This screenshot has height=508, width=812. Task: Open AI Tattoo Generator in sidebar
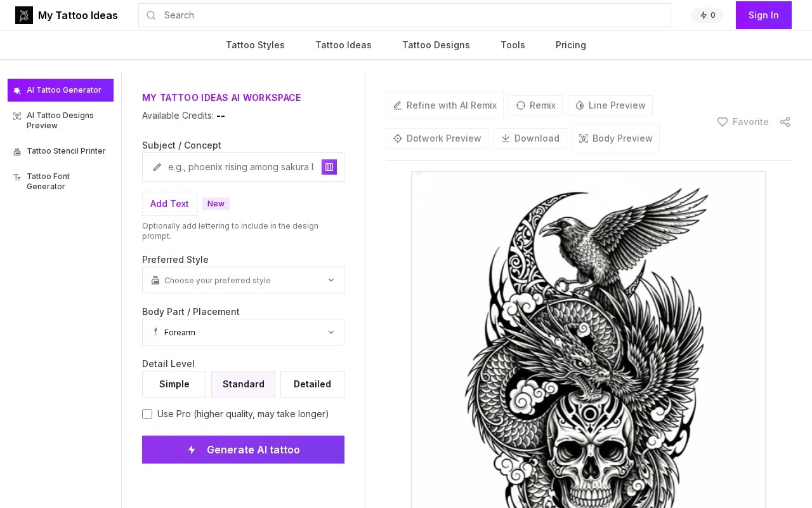pos(60,90)
